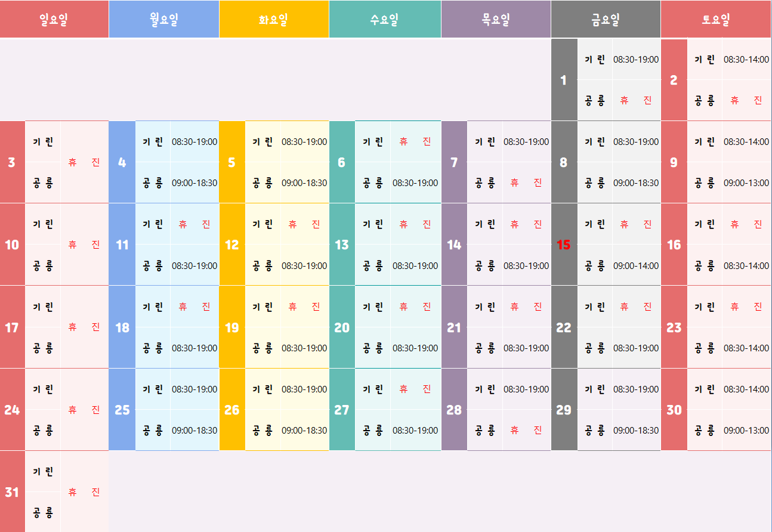Select date number 21 on Thursday
Image resolution: width=772 pixels, height=532 pixels.
[x=454, y=327]
